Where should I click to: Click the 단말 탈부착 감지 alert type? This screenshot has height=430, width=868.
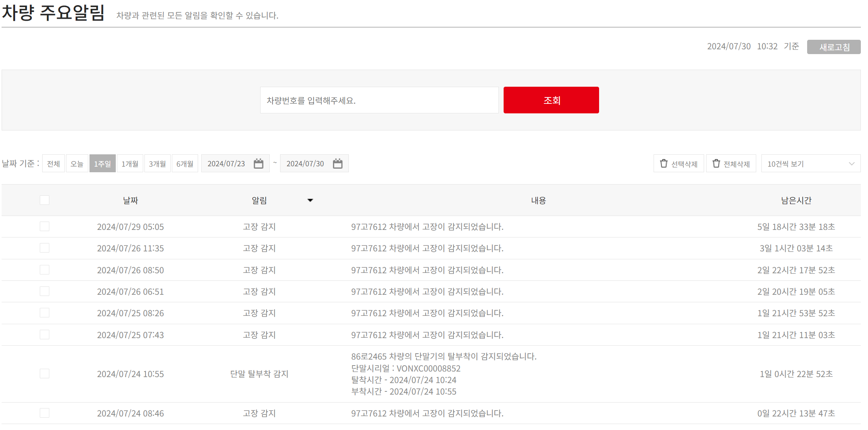(259, 374)
